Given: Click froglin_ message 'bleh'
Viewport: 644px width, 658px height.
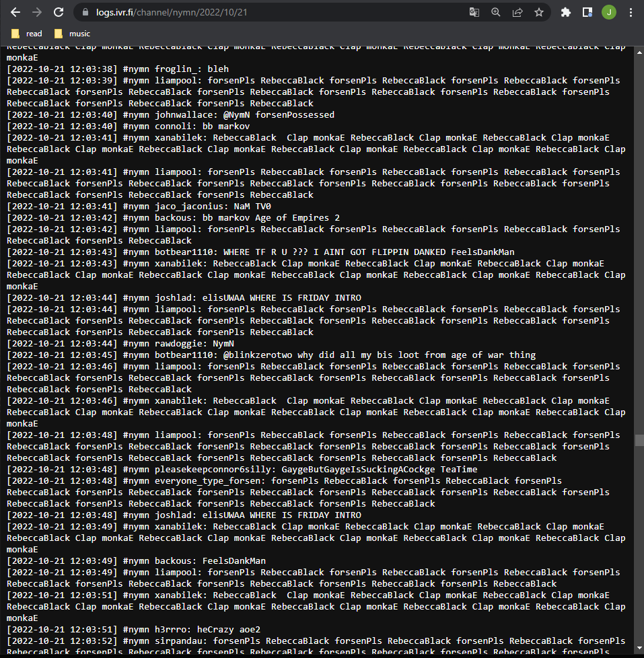Looking at the screenshot, I should (118, 69).
